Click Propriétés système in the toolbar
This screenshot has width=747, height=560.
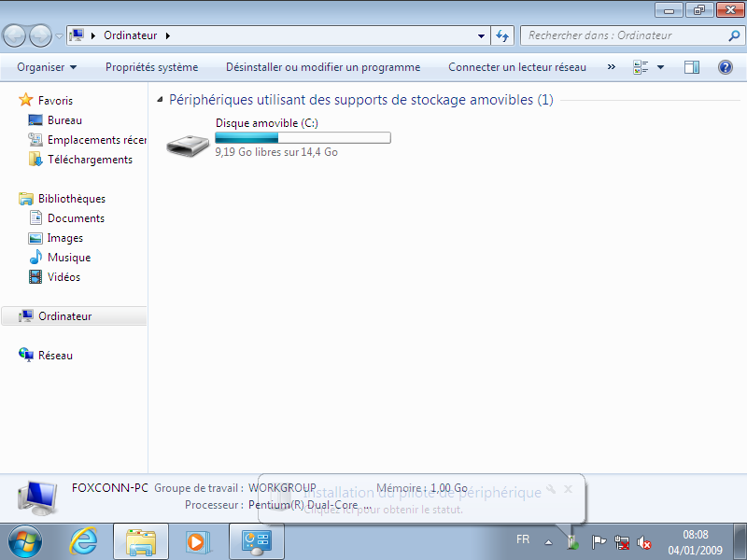pyautogui.click(x=151, y=67)
